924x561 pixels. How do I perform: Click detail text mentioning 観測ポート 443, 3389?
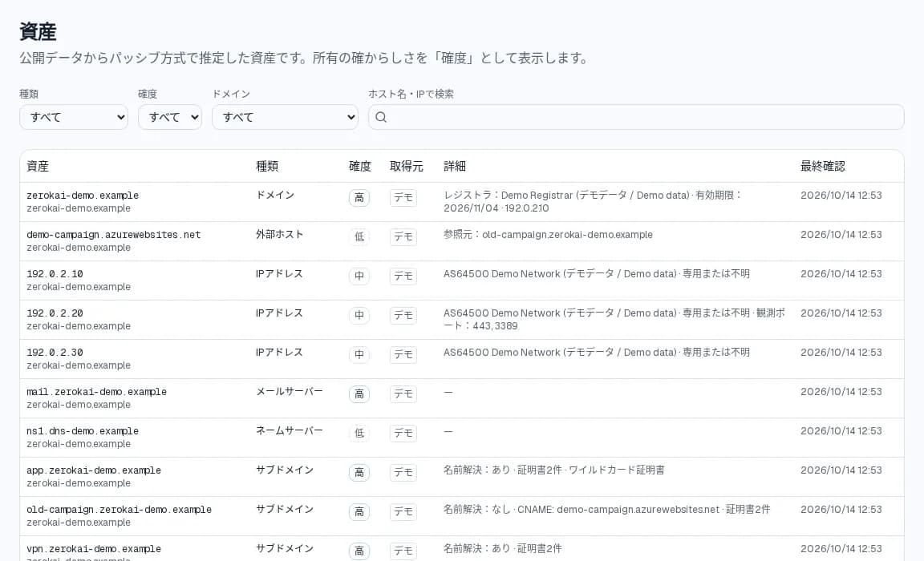pyautogui.click(x=614, y=320)
